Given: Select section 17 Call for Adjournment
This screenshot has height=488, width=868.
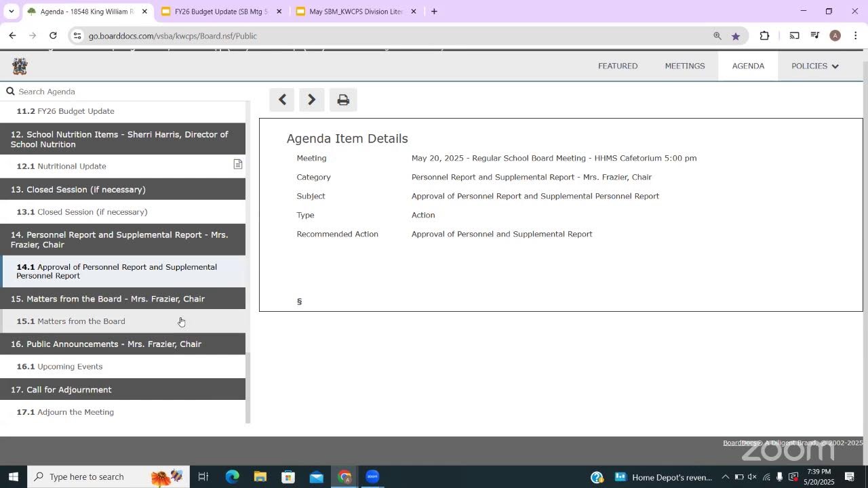Looking at the screenshot, I should click(123, 390).
